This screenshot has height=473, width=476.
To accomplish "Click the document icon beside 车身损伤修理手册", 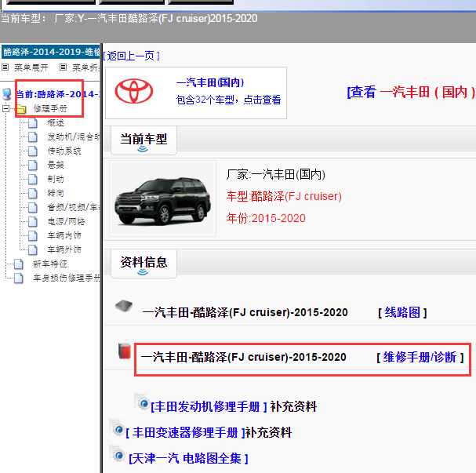I will click(x=19, y=278).
